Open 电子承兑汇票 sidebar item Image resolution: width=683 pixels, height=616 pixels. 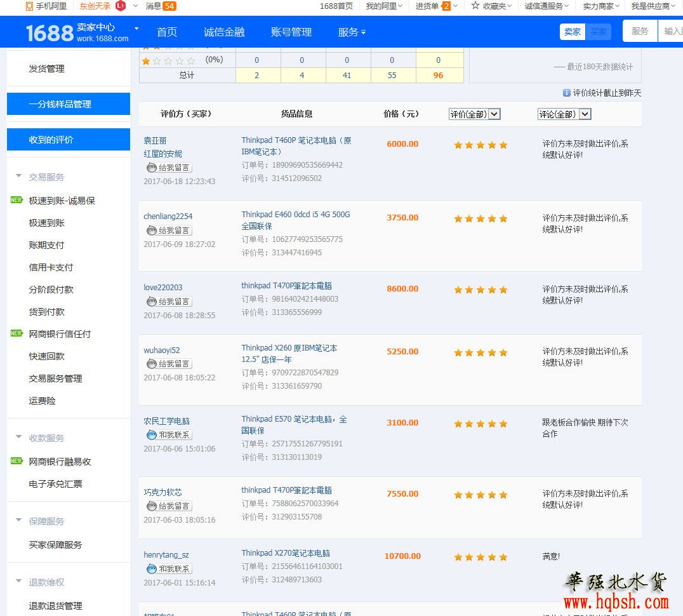(55, 483)
